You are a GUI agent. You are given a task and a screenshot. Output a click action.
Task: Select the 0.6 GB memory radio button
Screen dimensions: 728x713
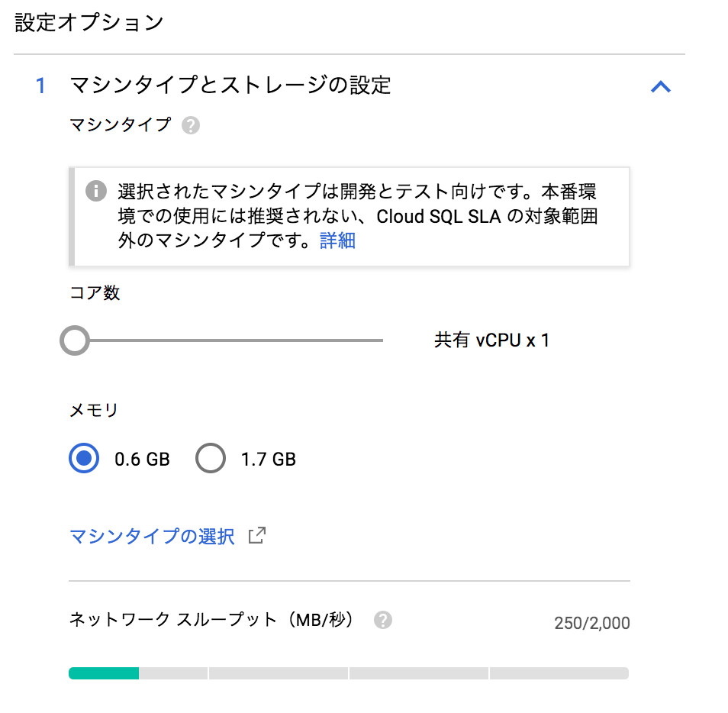(84, 459)
